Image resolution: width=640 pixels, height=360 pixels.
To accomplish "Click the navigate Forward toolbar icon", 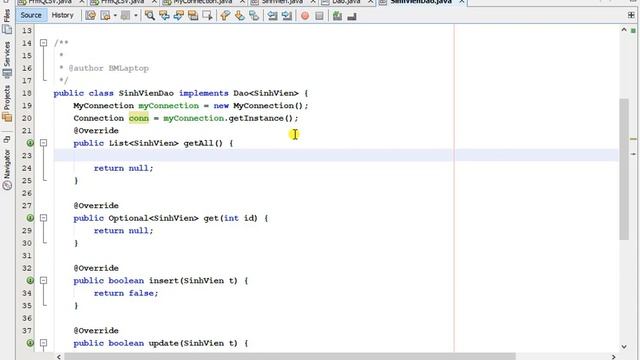I will click(125, 16).
